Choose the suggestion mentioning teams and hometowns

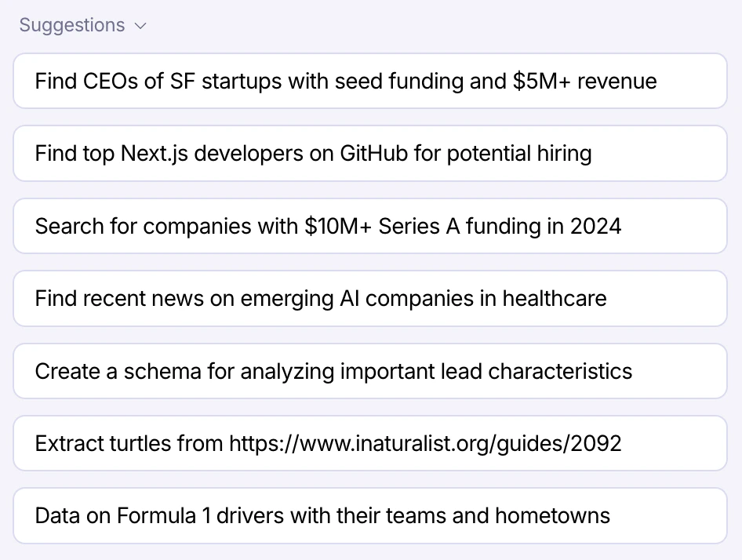[x=370, y=515]
